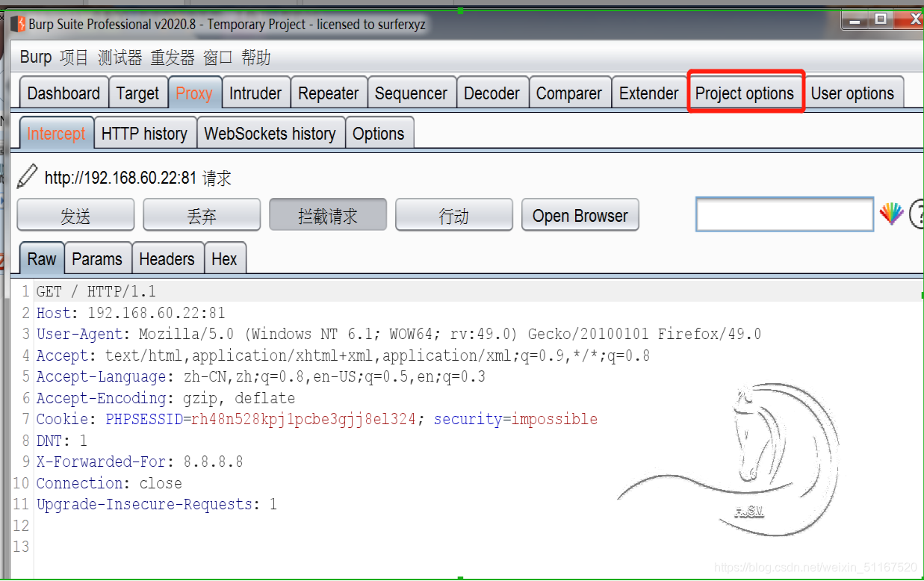This screenshot has width=924, height=581.
Task: Open the 帮助 menu
Action: click(256, 58)
